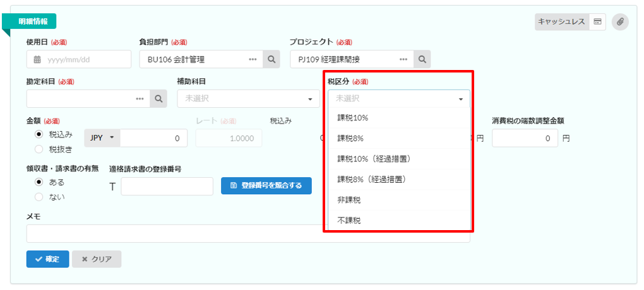Click the paperclip attachment icon
Viewport: 644px width, 290px height.
[620, 21]
